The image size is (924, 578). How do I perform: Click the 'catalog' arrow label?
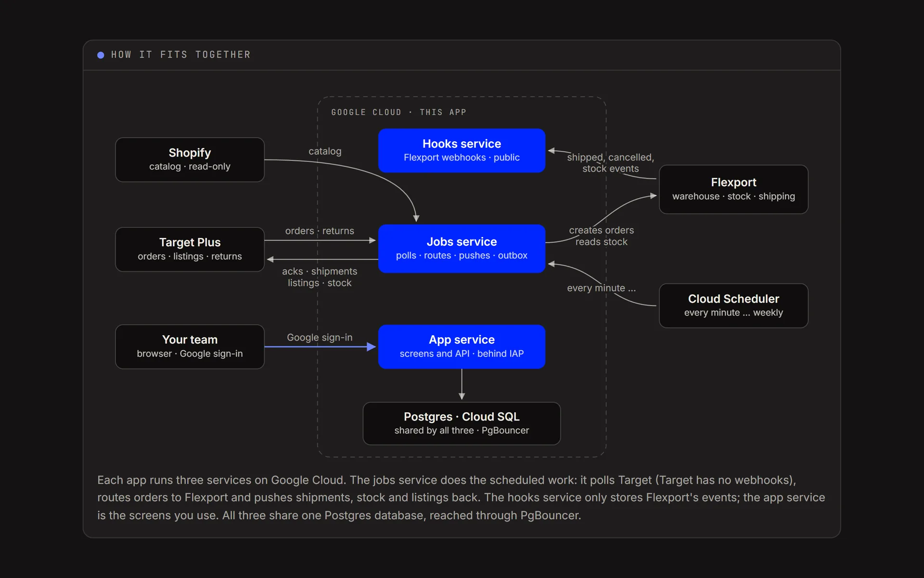325,151
